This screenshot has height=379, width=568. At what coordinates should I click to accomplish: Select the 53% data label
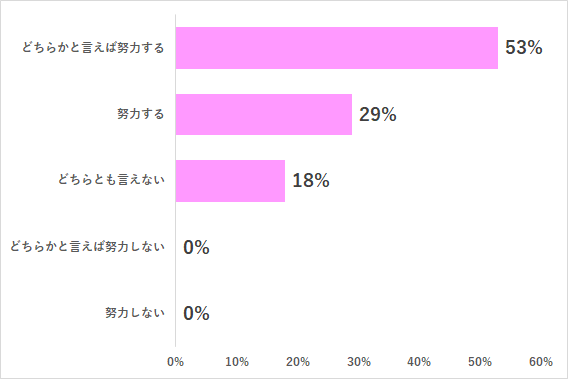coord(524,47)
